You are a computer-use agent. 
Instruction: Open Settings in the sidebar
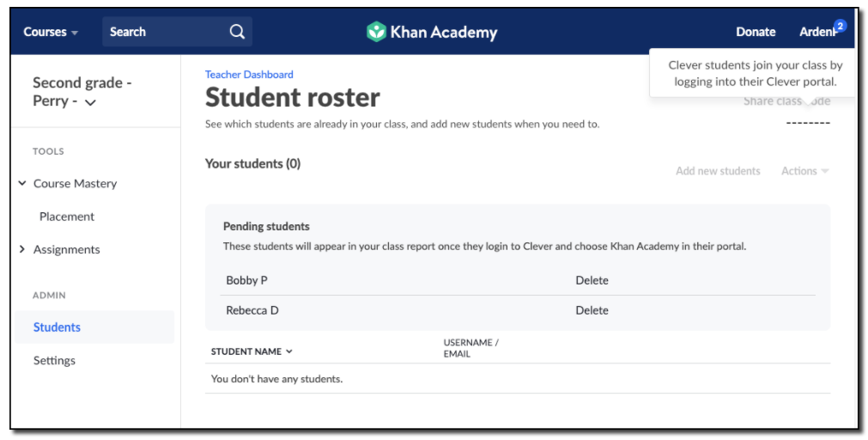[x=54, y=360]
